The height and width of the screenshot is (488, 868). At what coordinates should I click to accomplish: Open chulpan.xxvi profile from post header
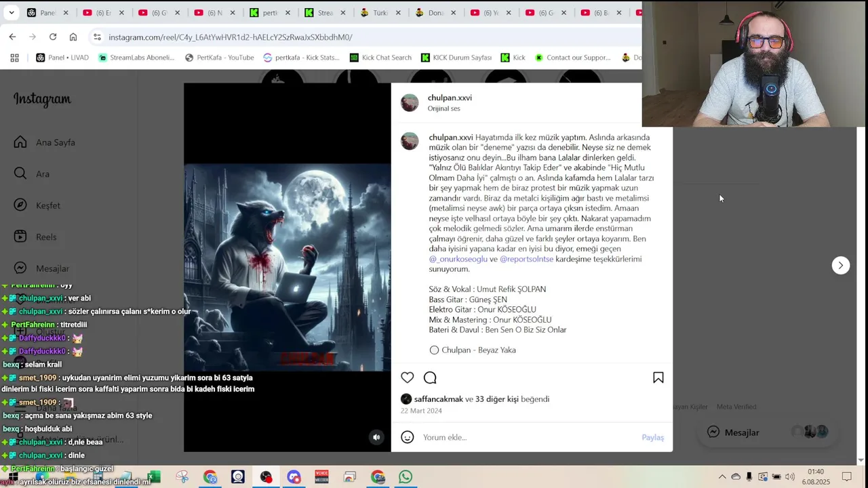pos(450,98)
